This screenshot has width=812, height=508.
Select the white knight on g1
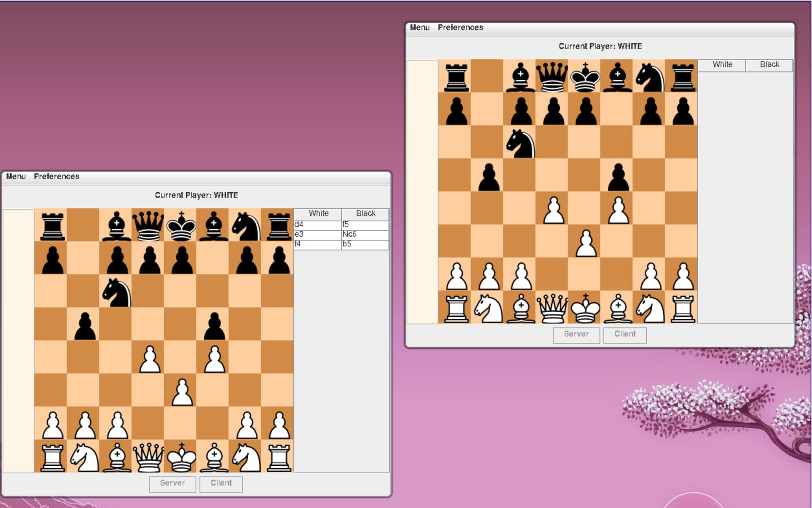[x=247, y=456]
